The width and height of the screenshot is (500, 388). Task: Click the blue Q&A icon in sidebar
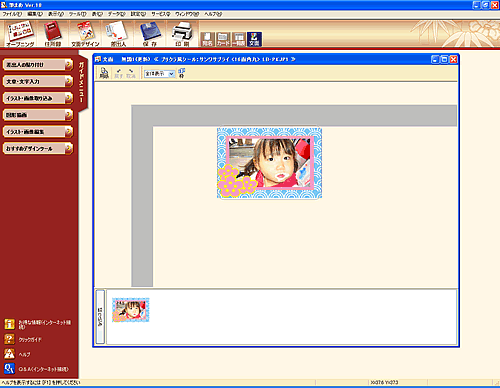point(9,369)
